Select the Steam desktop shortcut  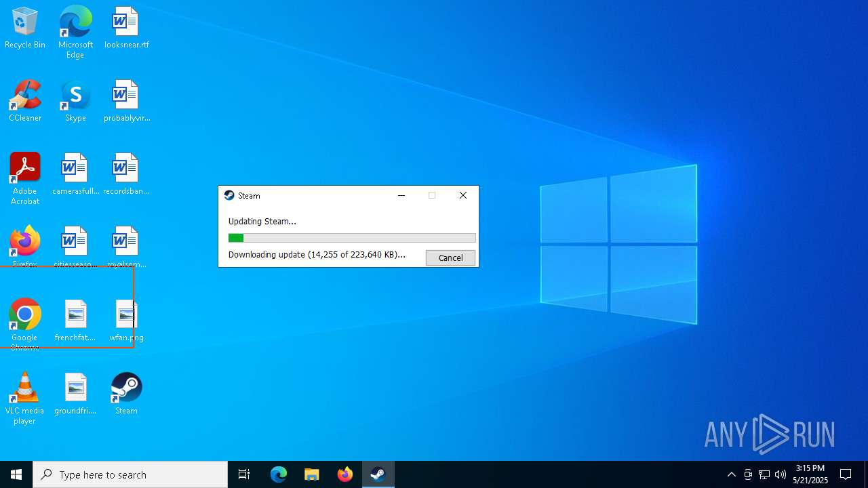click(126, 394)
